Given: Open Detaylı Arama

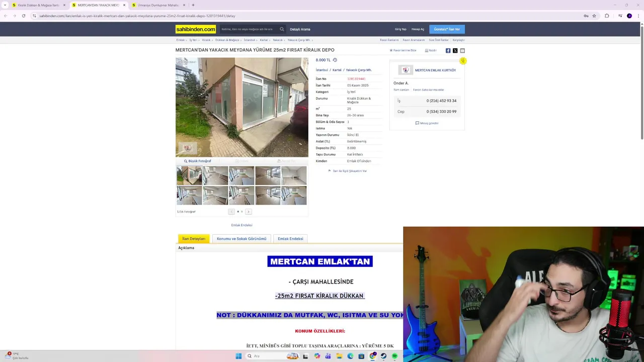Looking at the screenshot, I should (300, 29).
